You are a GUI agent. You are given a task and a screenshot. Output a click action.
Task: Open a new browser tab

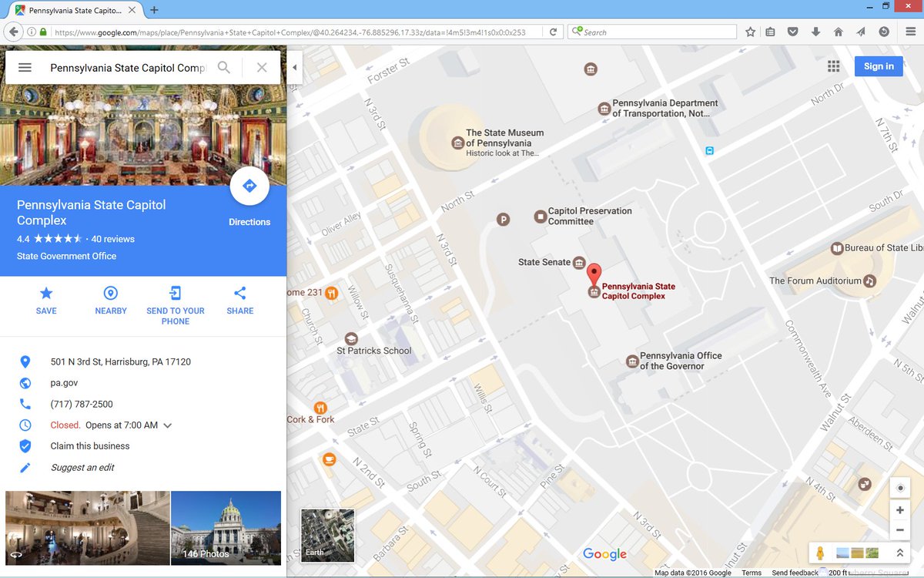[154, 10]
